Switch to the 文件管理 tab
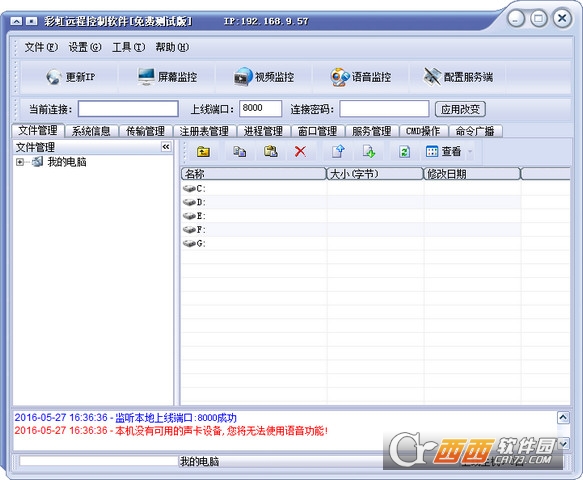The height and width of the screenshot is (480, 583). (x=38, y=131)
